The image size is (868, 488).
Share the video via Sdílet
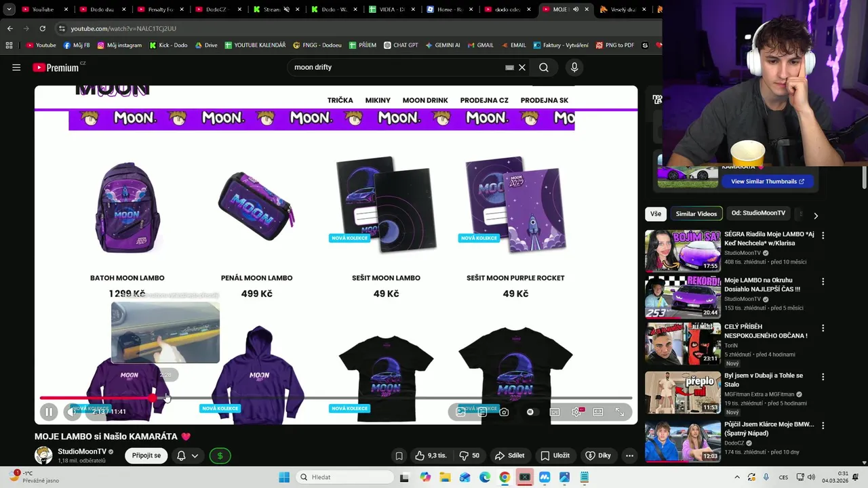tap(509, 455)
